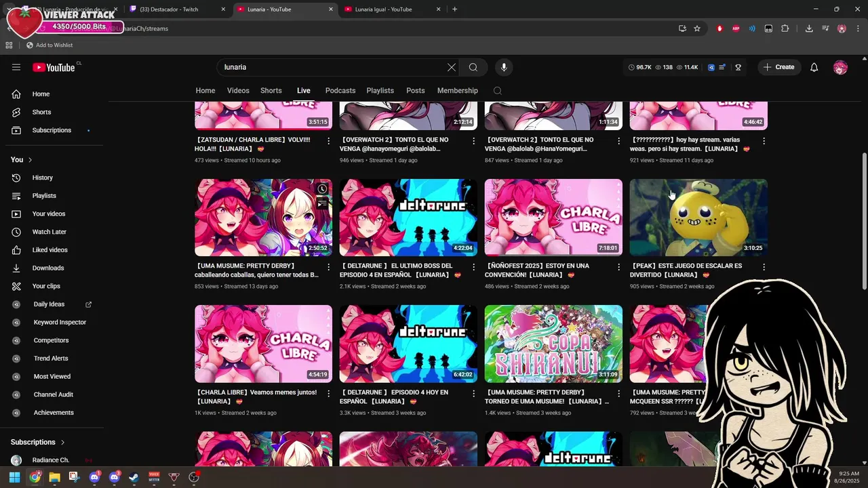Open the Chrome three-dot menu
868x488 pixels.
(x=858, y=28)
